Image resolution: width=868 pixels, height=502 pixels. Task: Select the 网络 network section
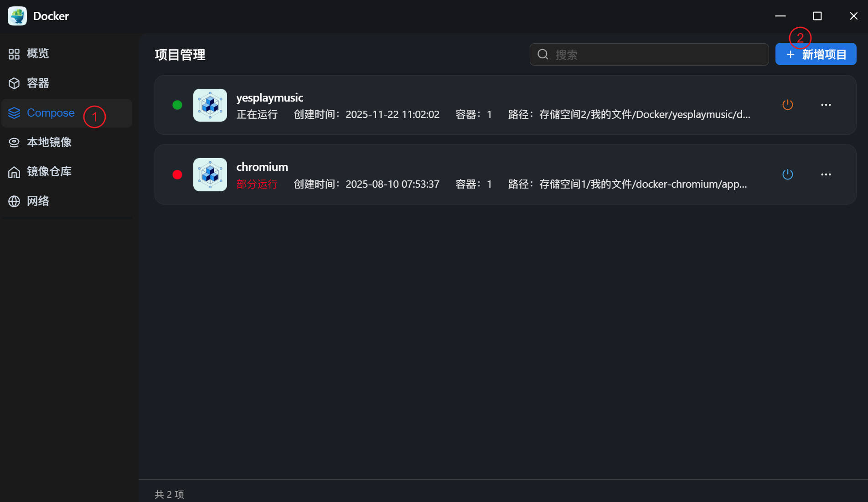(x=38, y=201)
